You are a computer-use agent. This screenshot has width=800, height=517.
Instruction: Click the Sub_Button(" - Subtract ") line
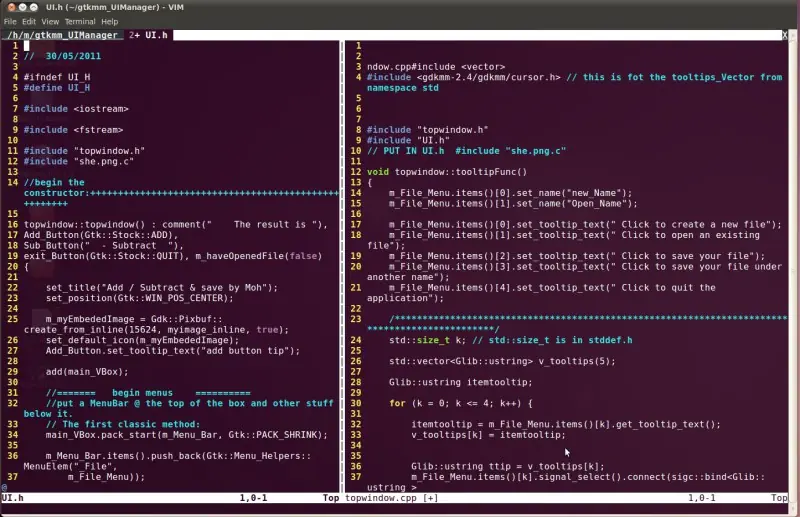tap(104, 245)
